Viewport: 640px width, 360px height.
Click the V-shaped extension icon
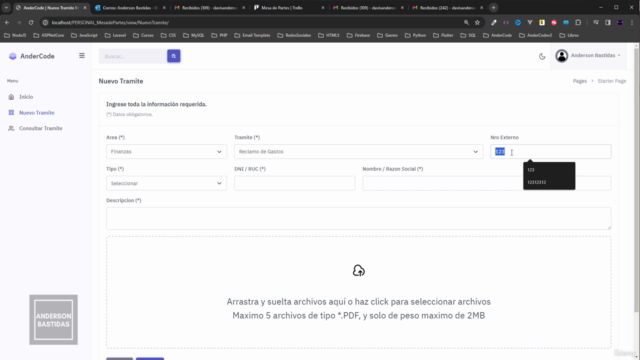tap(530, 22)
